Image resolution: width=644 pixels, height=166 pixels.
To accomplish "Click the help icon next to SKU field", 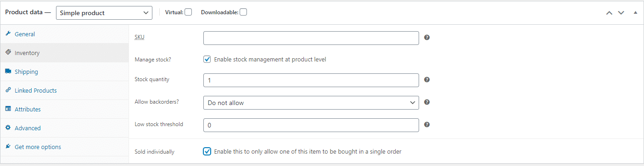I will tap(427, 38).
